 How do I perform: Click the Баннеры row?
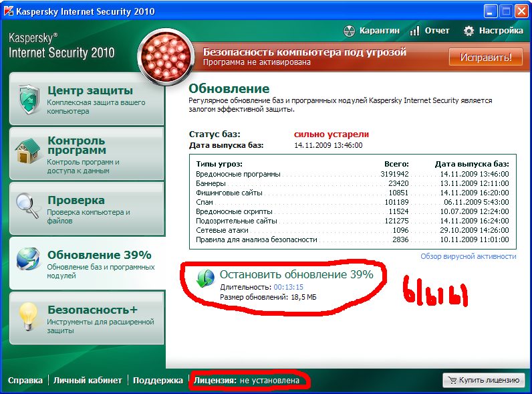point(352,183)
